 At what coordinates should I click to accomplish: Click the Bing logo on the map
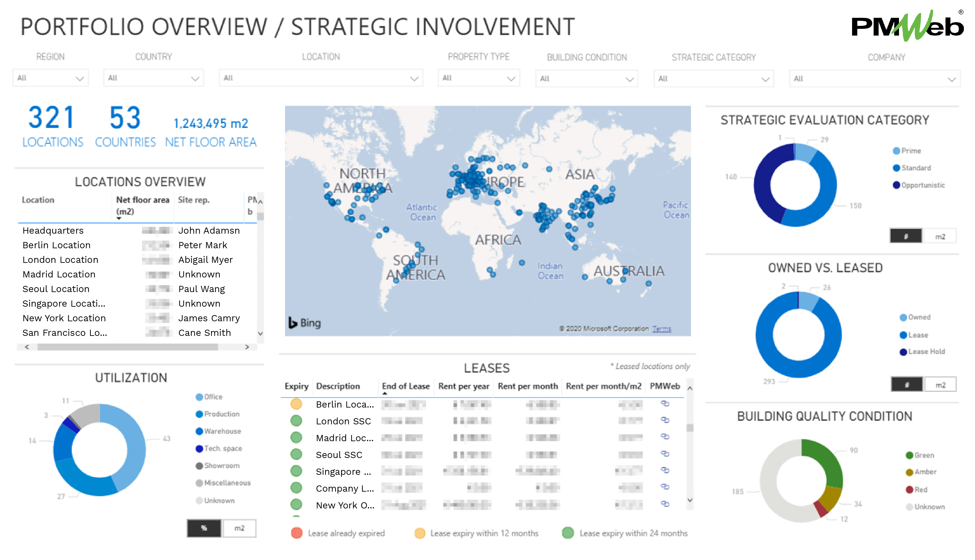[304, 323]
